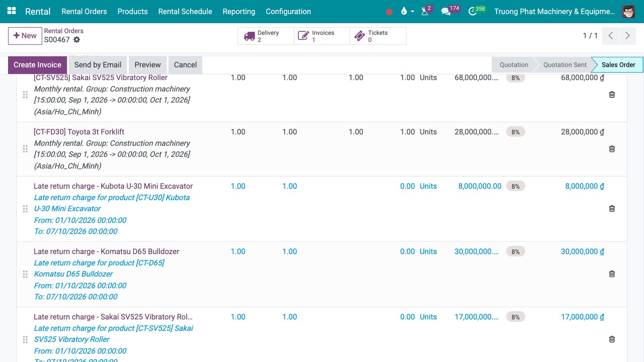The image size is (644, 362).
Task: Open the Delivery smart button
Action: tap(266, 36)
